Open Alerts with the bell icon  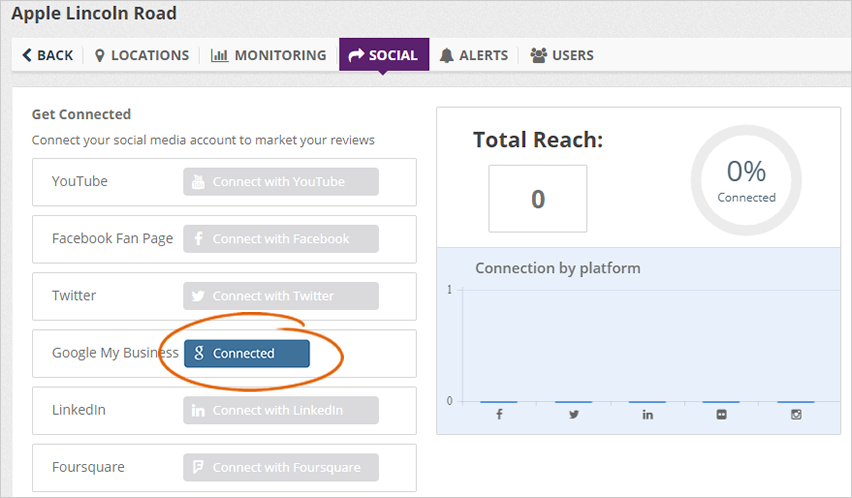(x=446, y=55)
